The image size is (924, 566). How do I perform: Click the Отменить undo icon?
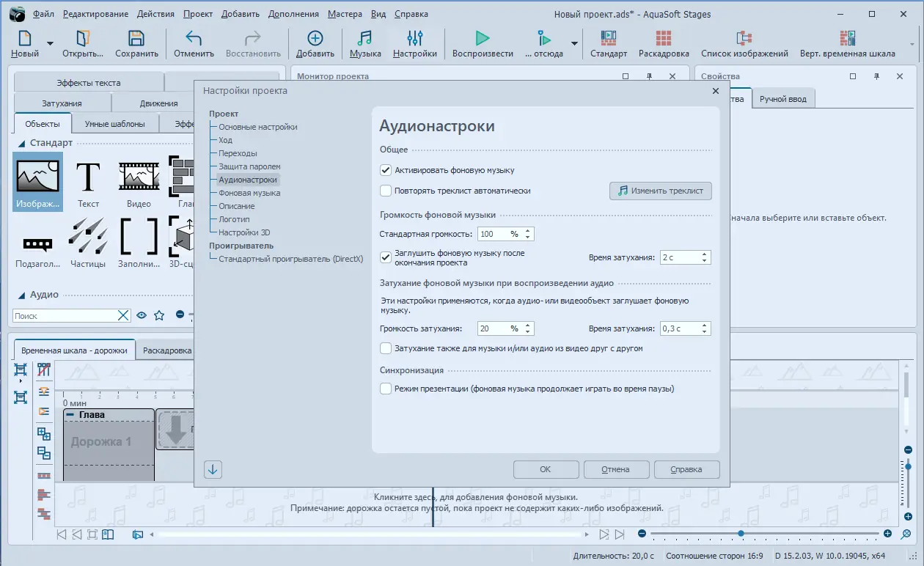tap(194, 38)
